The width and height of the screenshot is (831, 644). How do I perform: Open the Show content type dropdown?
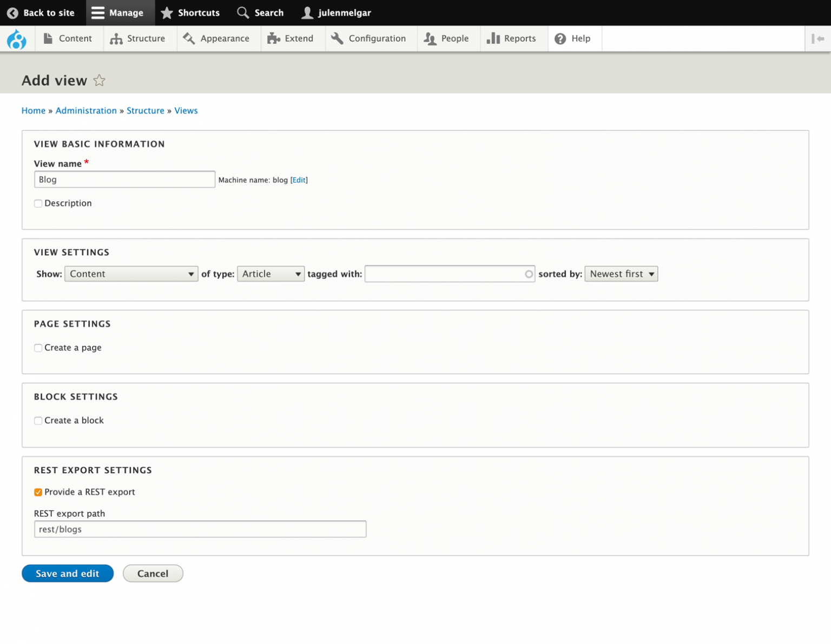[x=131, y=274]
